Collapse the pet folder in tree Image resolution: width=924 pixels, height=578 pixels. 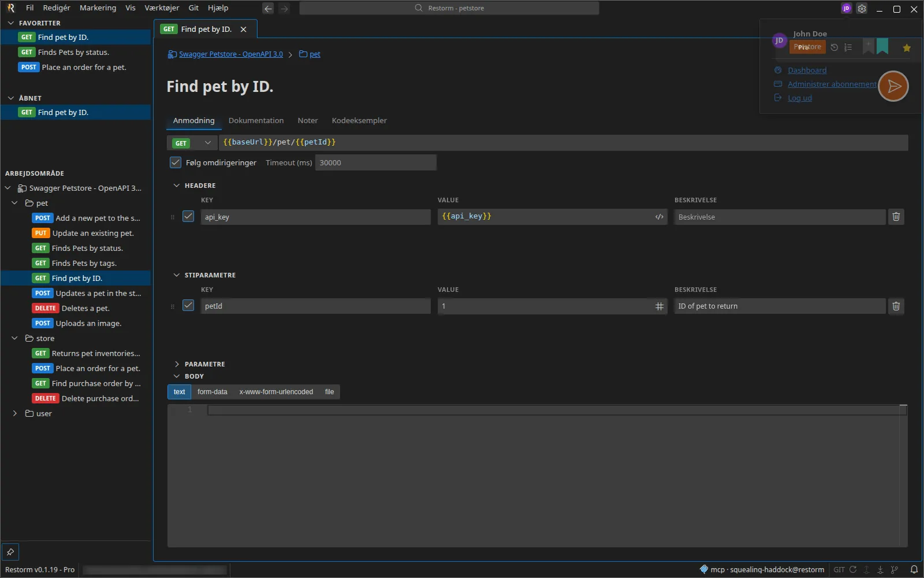15,203
